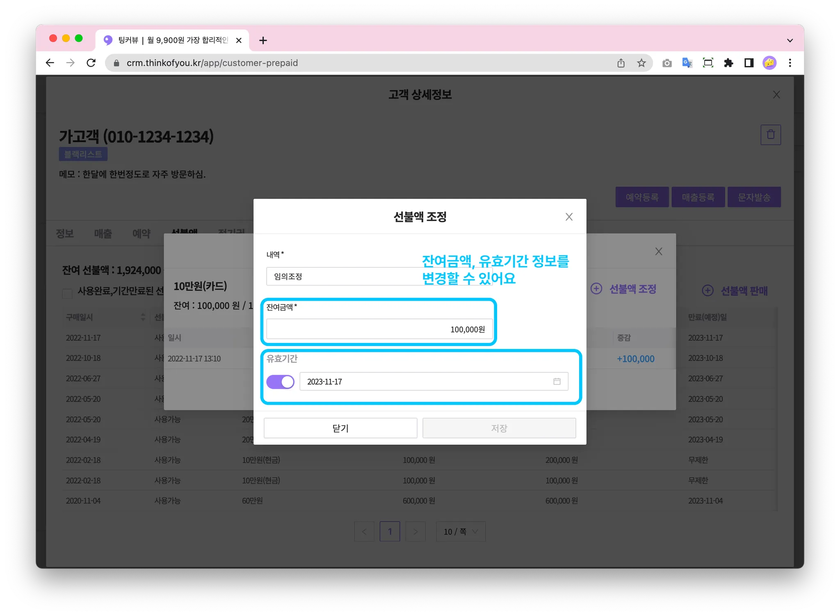Sort by 구매일시 column arrows
The height and width of the screenshot is (616, 840).
143,317
